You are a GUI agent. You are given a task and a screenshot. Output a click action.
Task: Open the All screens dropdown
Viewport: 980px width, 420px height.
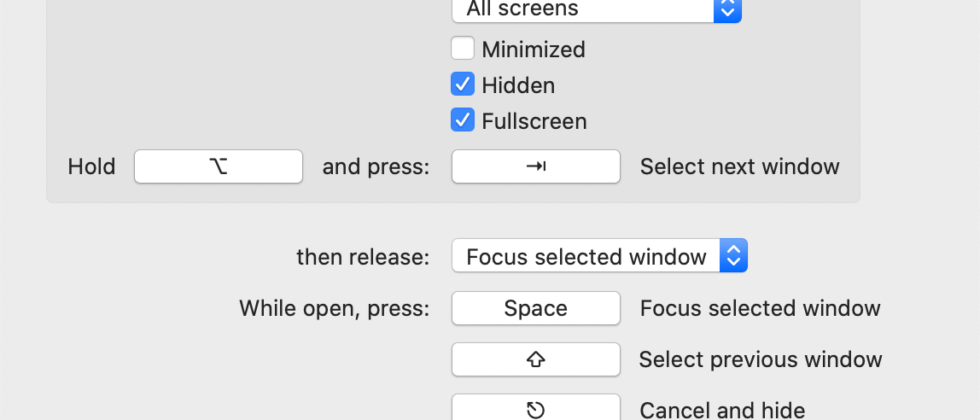[584, 9]
